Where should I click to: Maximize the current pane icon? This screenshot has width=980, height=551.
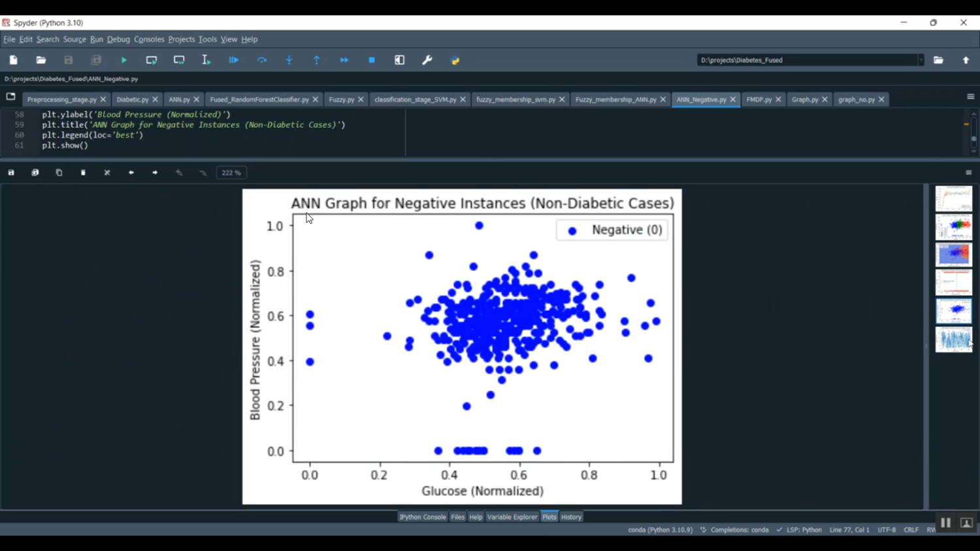click(400, 60)
